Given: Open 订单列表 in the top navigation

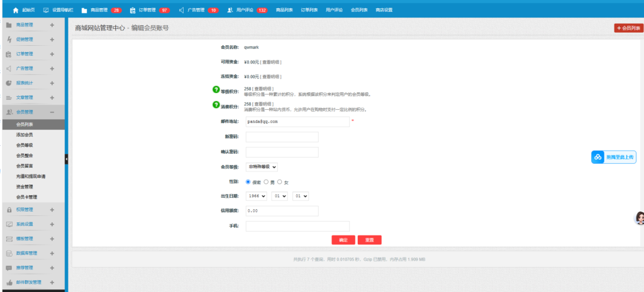Looking at the screenshot, I should [309, 10].
